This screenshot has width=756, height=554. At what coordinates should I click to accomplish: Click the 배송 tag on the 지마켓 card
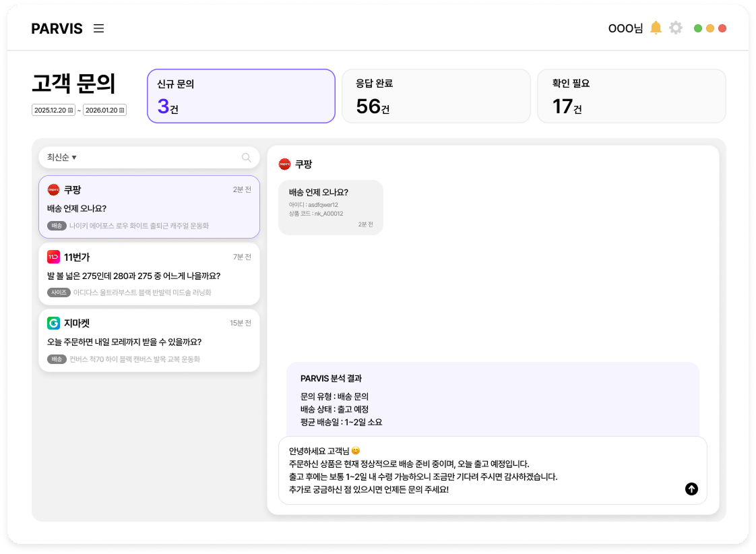[x=57, y=359]
